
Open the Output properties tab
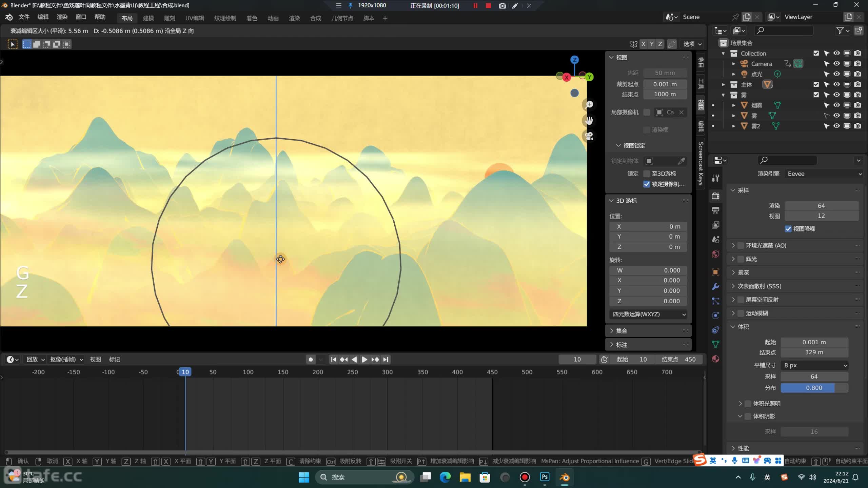[x=715, y=211]
